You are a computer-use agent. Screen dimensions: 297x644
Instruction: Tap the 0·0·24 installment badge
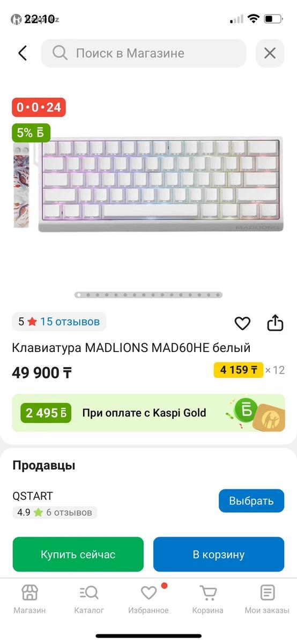[x=39, y=107]
